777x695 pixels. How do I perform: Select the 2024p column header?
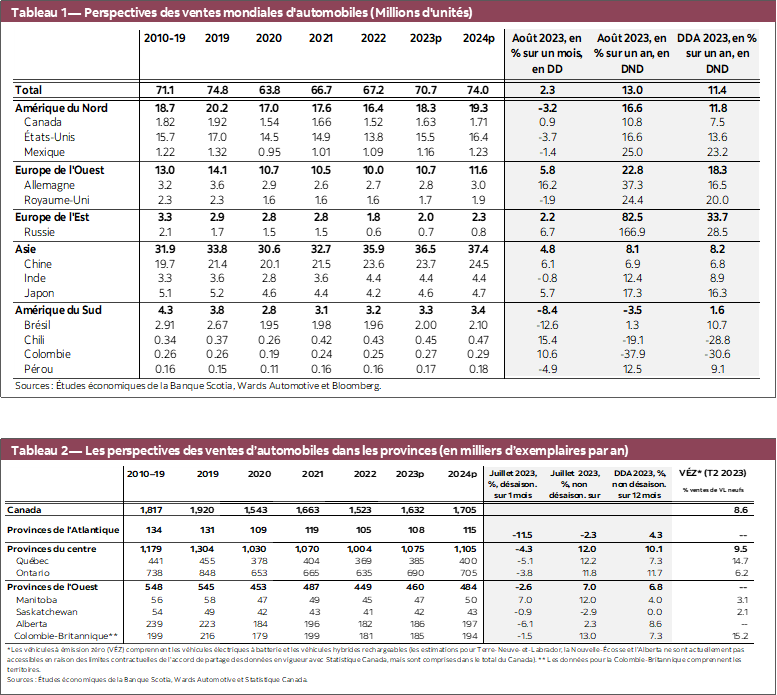[479, 37]
